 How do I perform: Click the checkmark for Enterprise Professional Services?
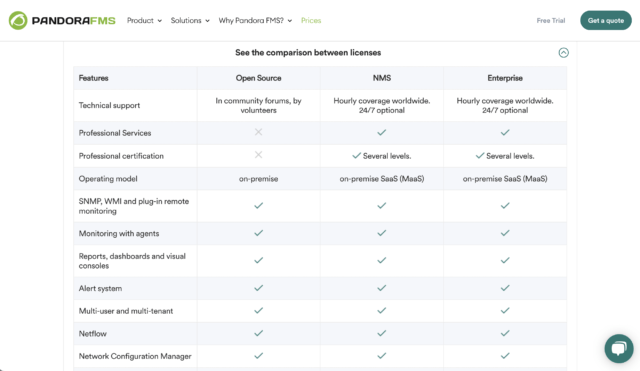505,132
